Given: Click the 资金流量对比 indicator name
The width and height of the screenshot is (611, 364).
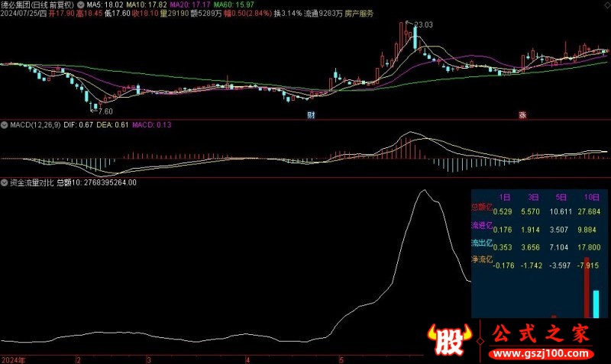Looking at the screenshot, I should 31,182.
